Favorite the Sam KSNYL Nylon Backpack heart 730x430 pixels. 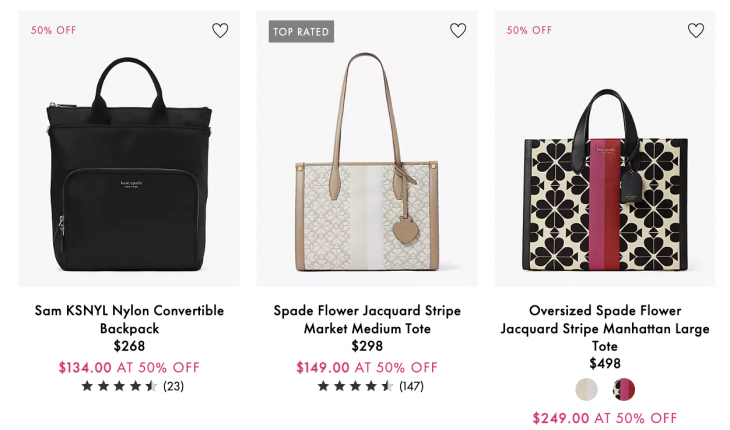click(x=220, y=31)
